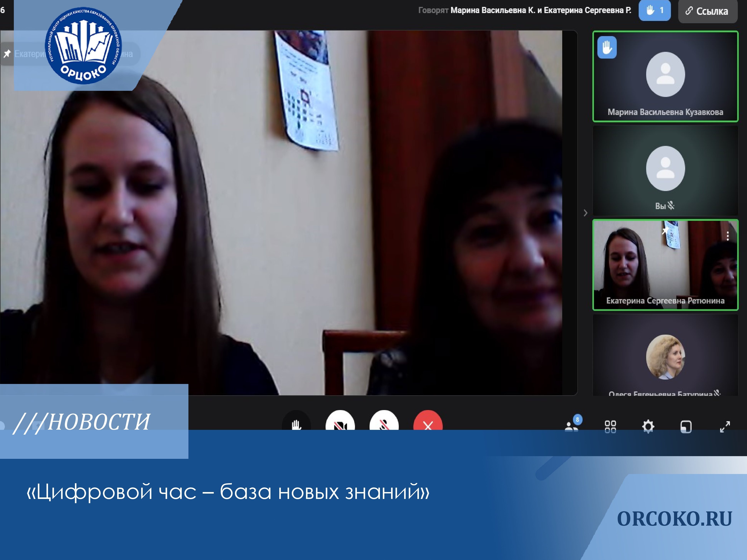Click the red end call button
Viewport: 747px width, 560px height.
pyautogui.click(x=428, y=423)
